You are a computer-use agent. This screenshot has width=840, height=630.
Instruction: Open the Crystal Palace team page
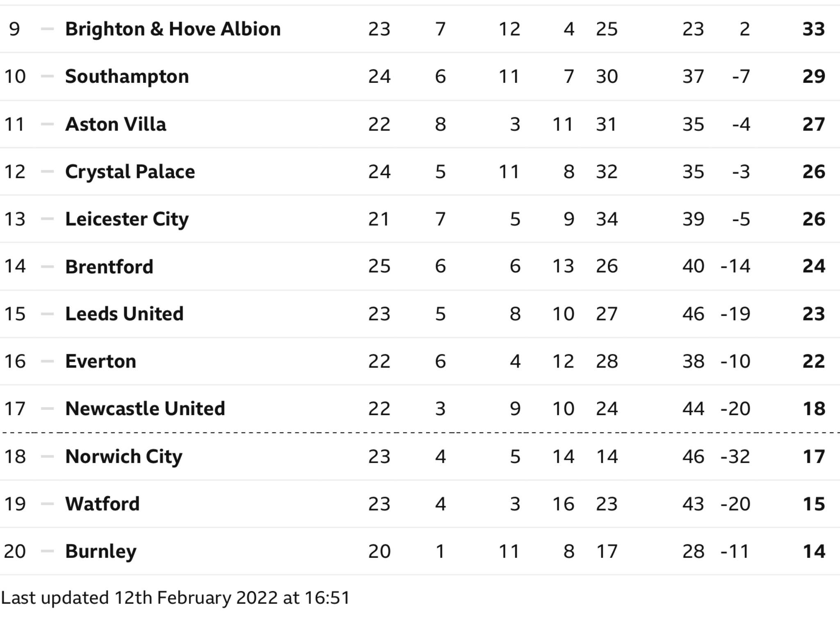click(130, 172)
